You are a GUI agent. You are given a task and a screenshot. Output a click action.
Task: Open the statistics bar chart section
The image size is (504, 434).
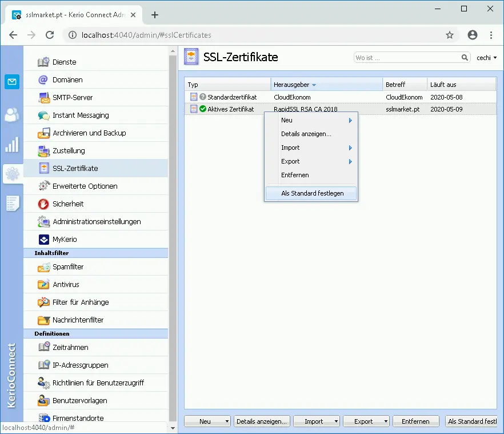(x=12, y=145)
